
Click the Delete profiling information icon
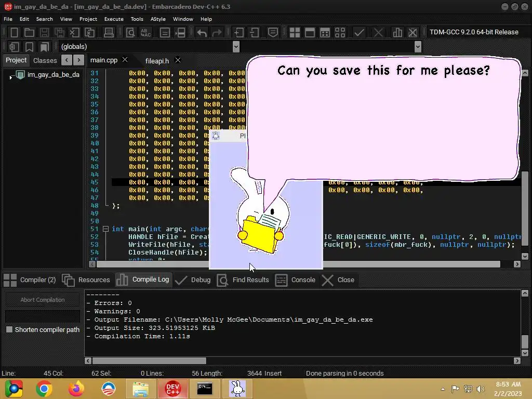(x=413, y=33)
